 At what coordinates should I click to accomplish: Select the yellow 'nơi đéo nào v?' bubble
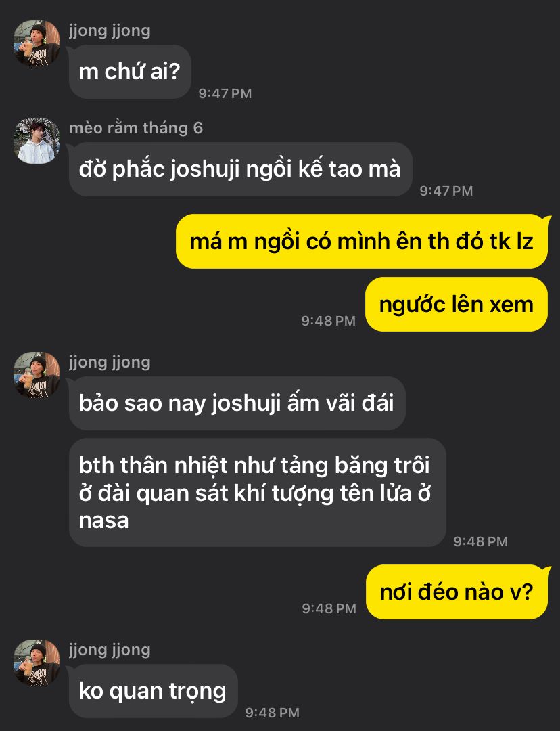[x=457, y=592]
